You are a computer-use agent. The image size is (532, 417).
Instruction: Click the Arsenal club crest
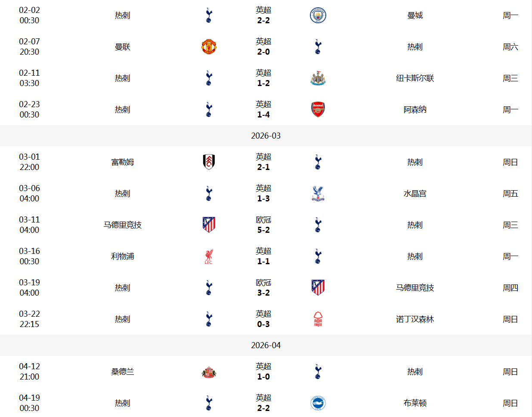[x=318, y=110]
